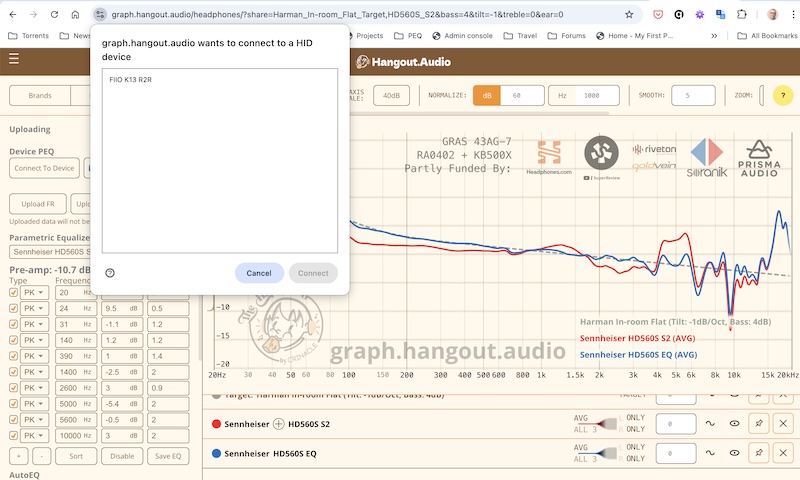
Task: Open the Extensions puzzle-piece menu
Action: click(742, 14)
